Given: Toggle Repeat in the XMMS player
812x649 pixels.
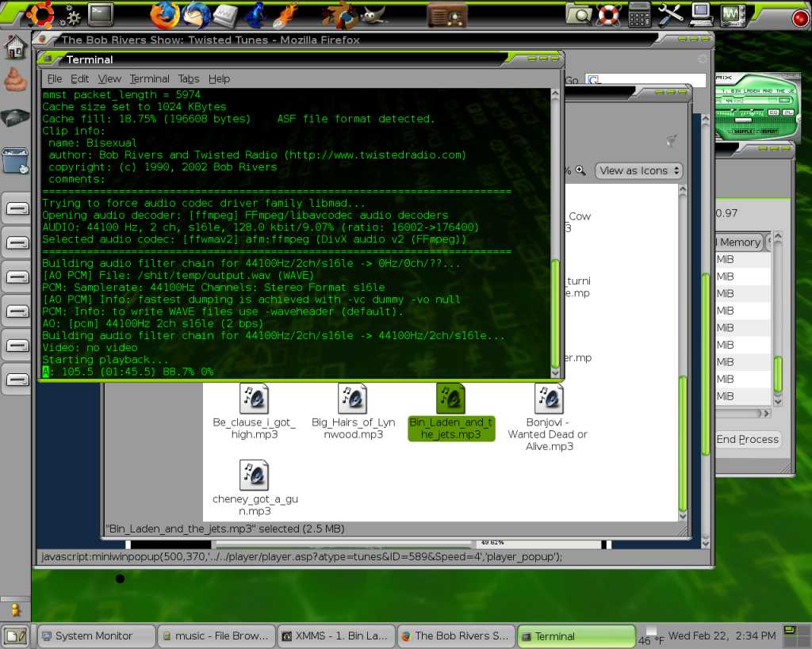Looking at the screenshot, I should pyautogui.click(x=768, y=132).
